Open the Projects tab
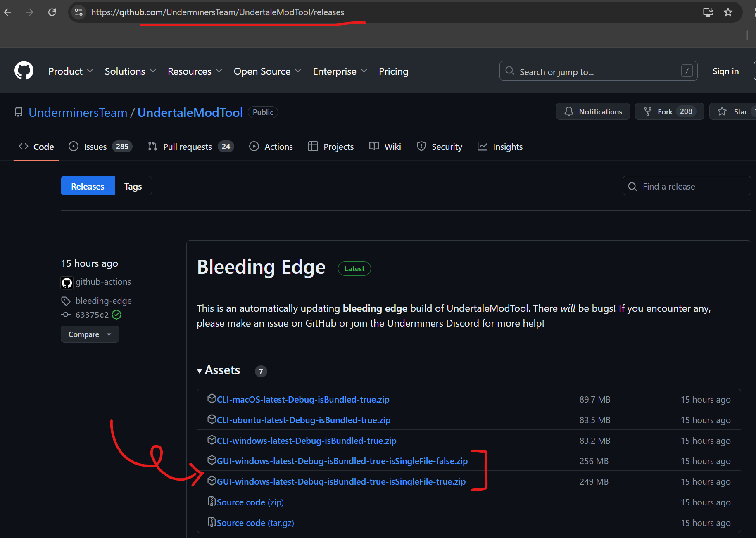Image resolution: width=756 pixels, height=538 pixels. (x=331, y=147)
